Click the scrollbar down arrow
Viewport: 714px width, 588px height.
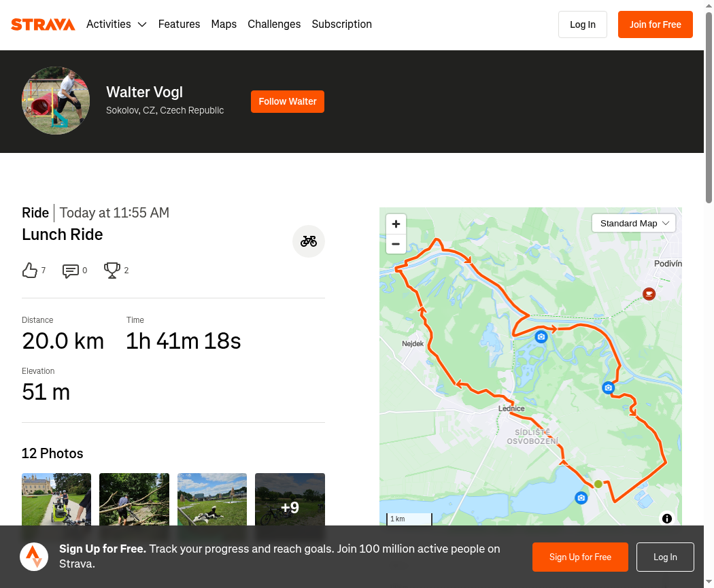[x=709, y=582]
